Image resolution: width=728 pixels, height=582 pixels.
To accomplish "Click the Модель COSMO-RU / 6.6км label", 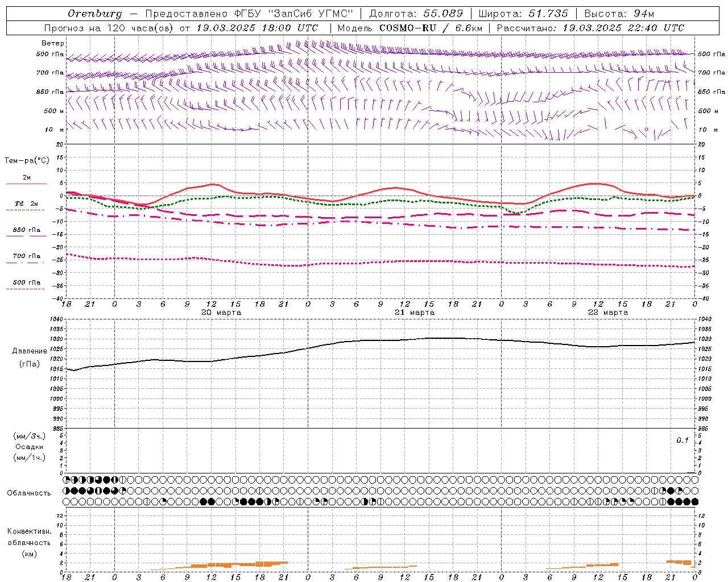I will [x=409, y=28].
